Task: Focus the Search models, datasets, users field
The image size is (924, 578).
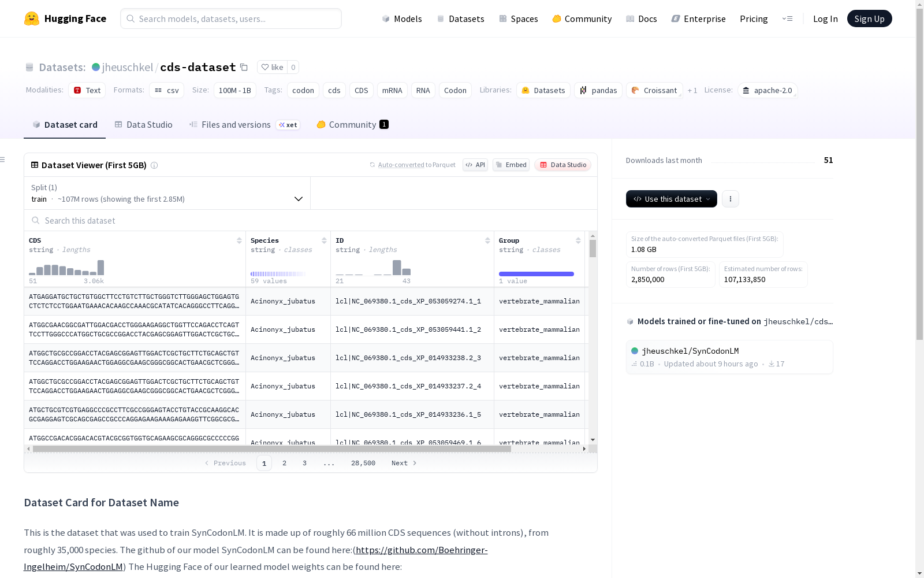Action: [231, 18]
